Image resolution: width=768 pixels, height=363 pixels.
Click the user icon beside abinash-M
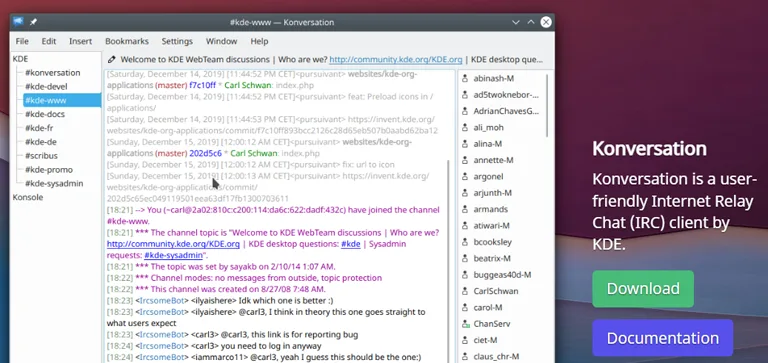click(465, 78)
